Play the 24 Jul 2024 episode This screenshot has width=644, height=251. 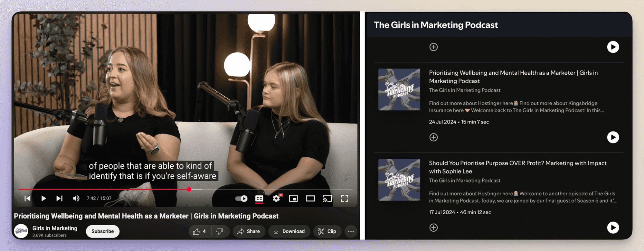tap(613, 137)
